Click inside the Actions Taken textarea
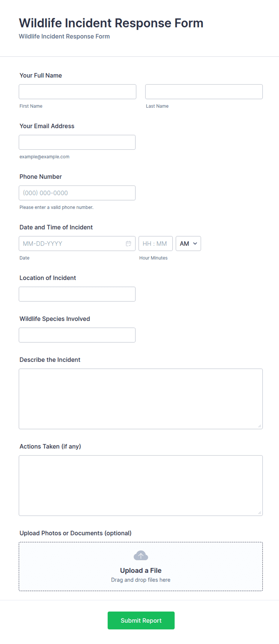The height and width of the screenshot is (644, 279). point(141,486)
